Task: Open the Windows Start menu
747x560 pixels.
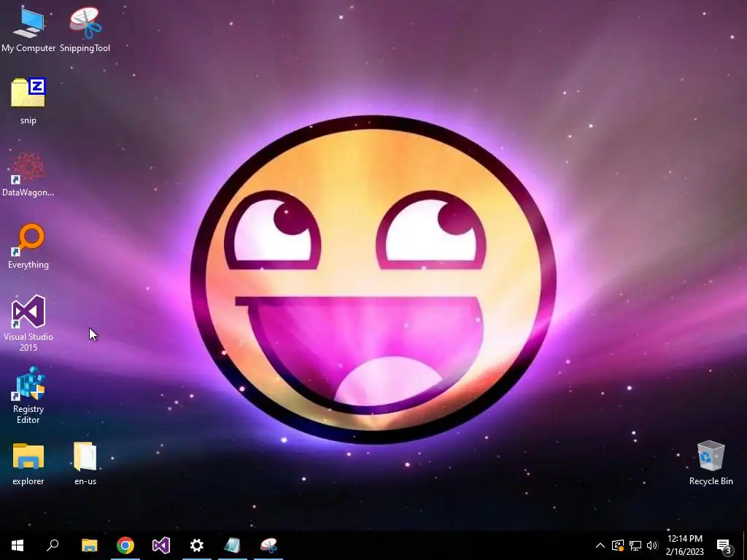Action: tap(18, 545)
